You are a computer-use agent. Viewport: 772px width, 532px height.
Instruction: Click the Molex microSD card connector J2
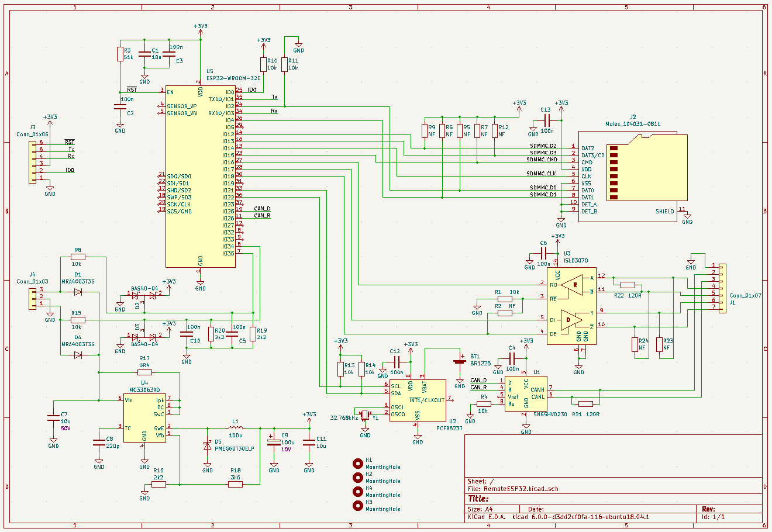[x=633, y=175]
